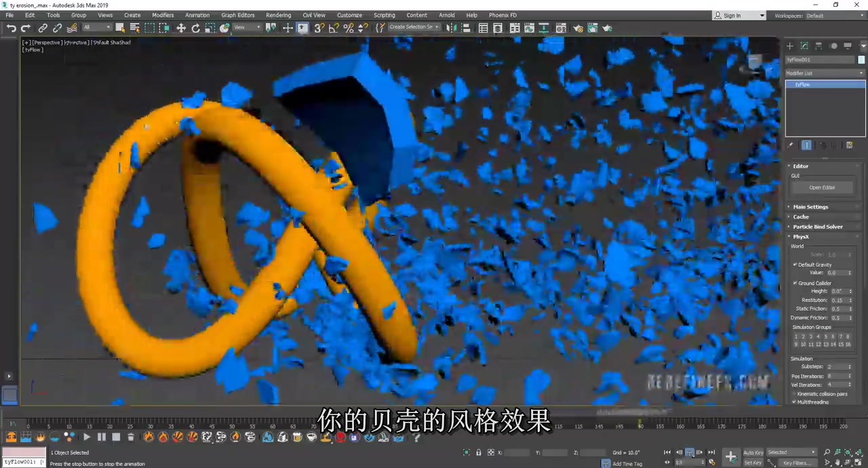Viewport: 868px width, 468px height.
Task: Select the Select and Move tool
Action: coord(181,28)
